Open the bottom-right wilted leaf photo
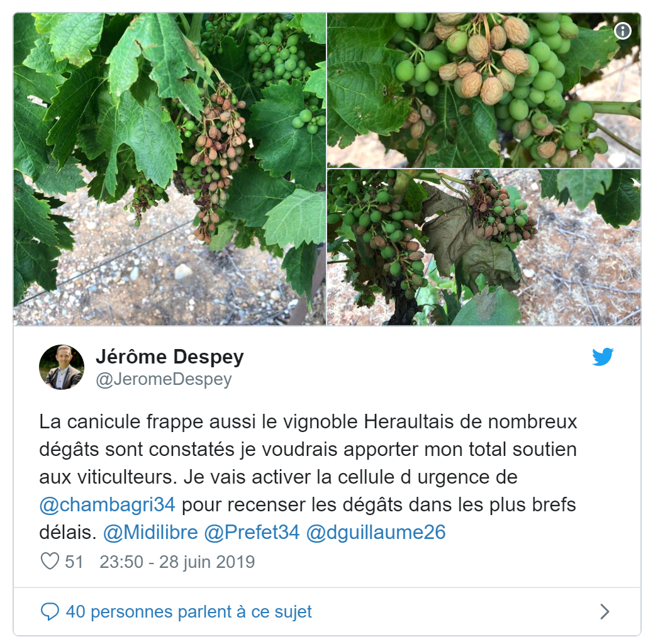Viewport: 653px width, 644px height. (x=484, y=247)
